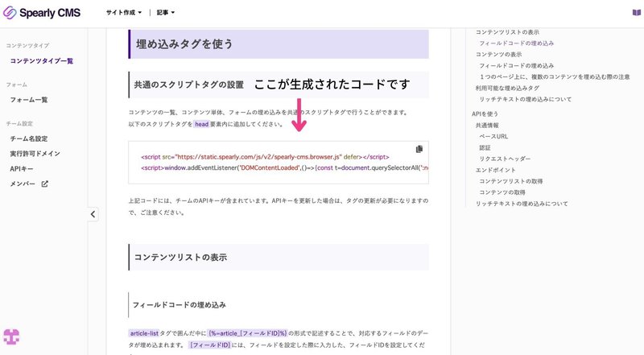Click the article-list inline code tag
The height and width of the screenshot is (355, 644).
pos(144,333)
